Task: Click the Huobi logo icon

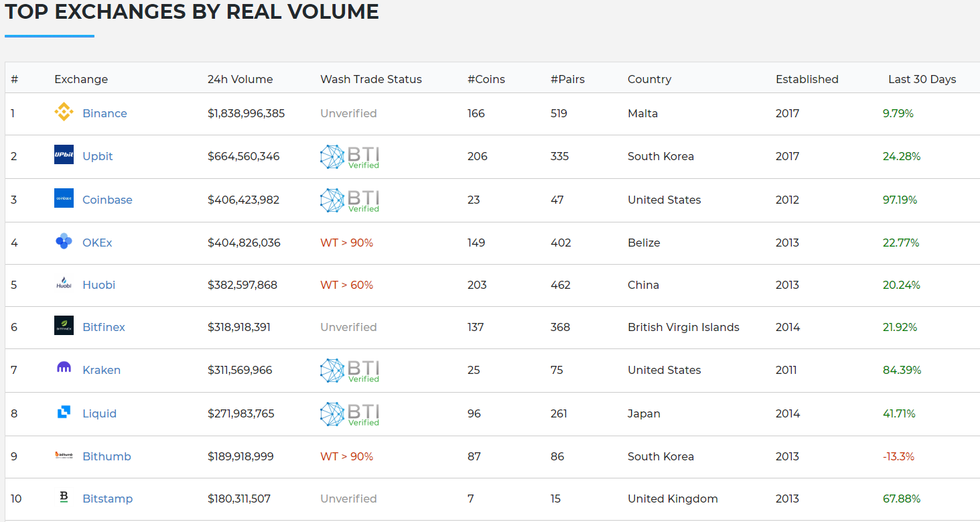Action: click(64, 284)
